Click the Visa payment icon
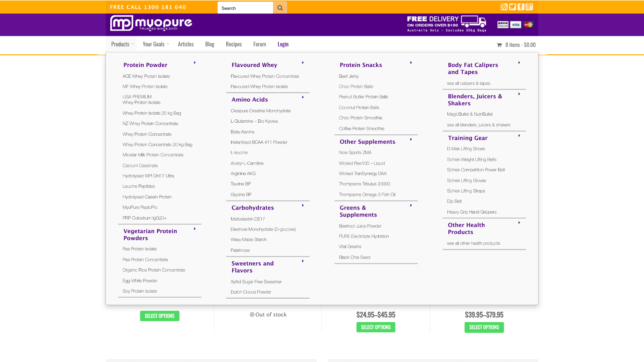The height and width of the screenshot is (362, 644). pos(516,24)
